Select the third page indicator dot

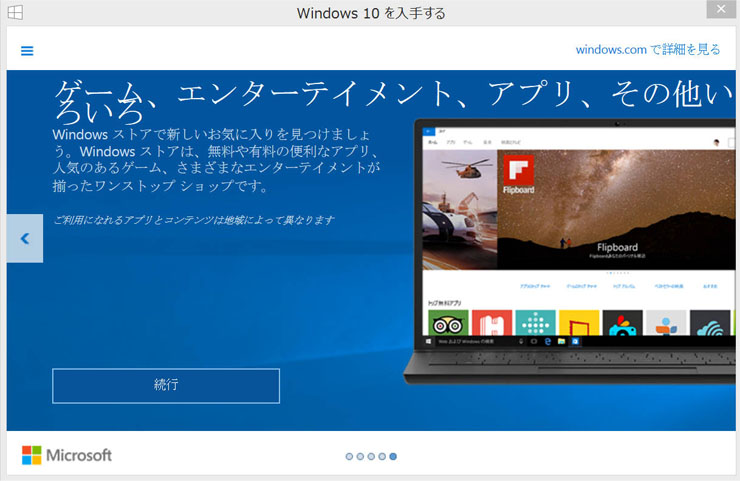pyautogui.click(x=371, y=456)
